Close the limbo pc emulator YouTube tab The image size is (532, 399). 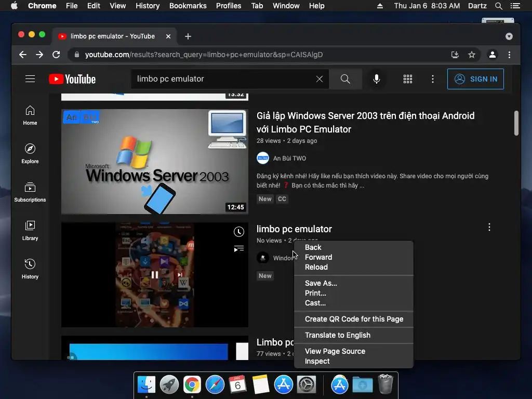pyautogui.click(x=168, y=36)
